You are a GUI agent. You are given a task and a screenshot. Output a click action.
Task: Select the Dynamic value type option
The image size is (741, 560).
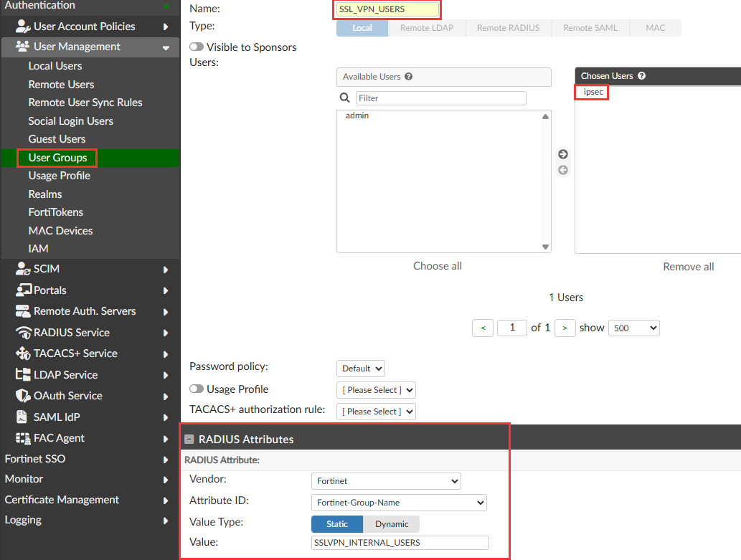(391, 524)
